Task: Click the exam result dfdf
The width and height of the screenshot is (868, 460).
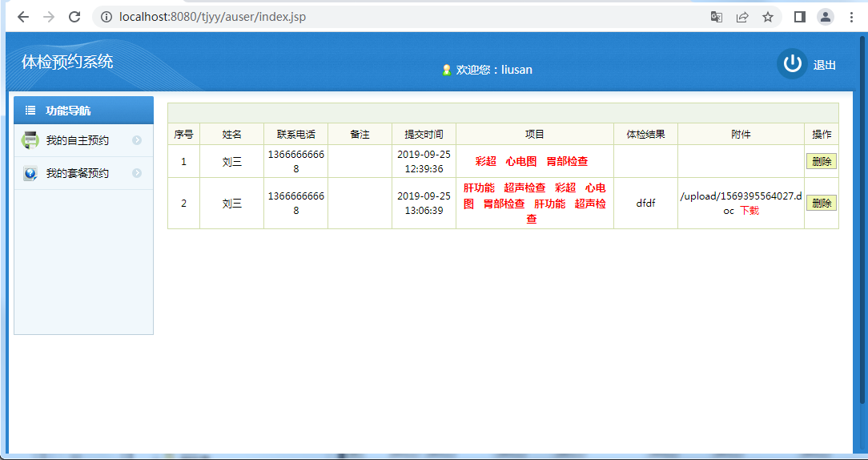Action: [645, 204]
